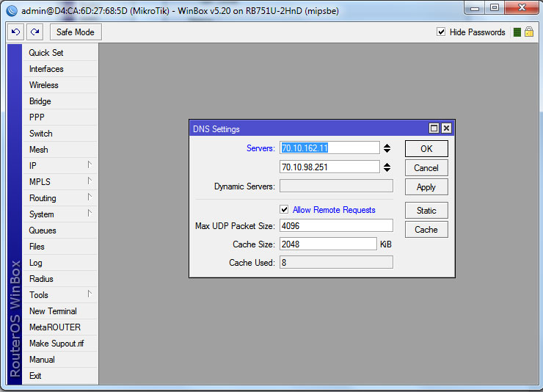Click the padlock icon at top right

point(528,32)
